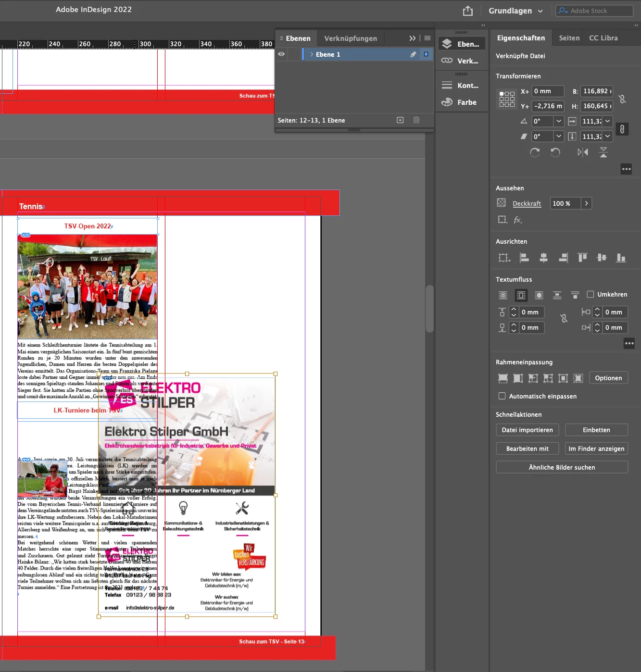Click the Einbetten button
The image size is (641, 672).
tap(596, 430)
